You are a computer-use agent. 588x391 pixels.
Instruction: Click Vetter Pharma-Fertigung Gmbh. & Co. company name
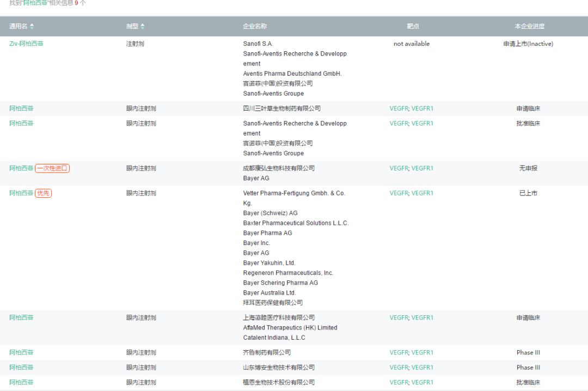coord(294,193)
